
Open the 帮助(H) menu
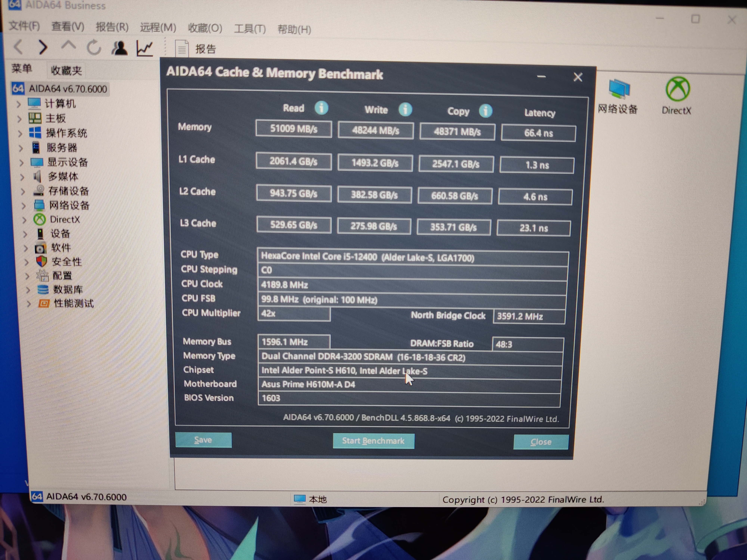coord(294,30)
